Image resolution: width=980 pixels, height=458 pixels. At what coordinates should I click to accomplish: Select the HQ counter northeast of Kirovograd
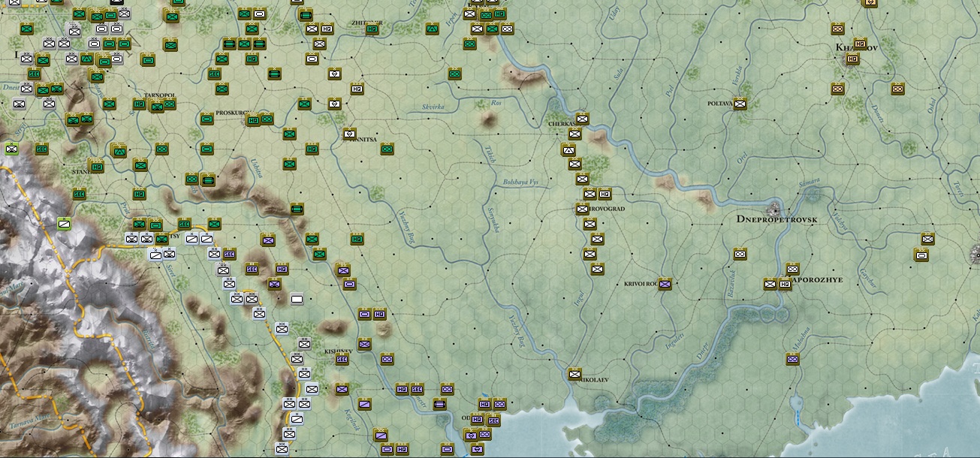605,194
